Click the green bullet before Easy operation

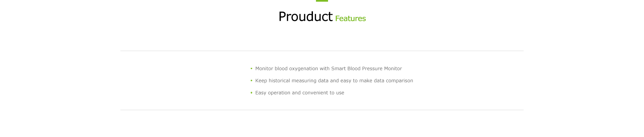point(251,93)
